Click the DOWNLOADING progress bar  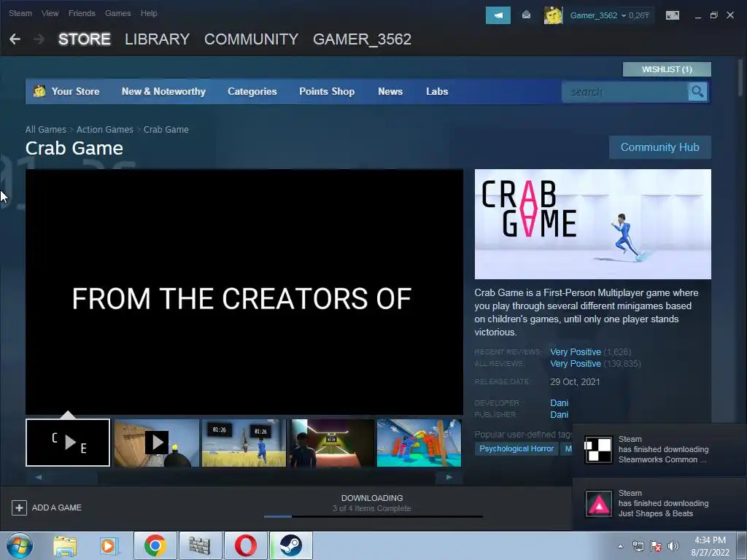(x=373, y=516)
